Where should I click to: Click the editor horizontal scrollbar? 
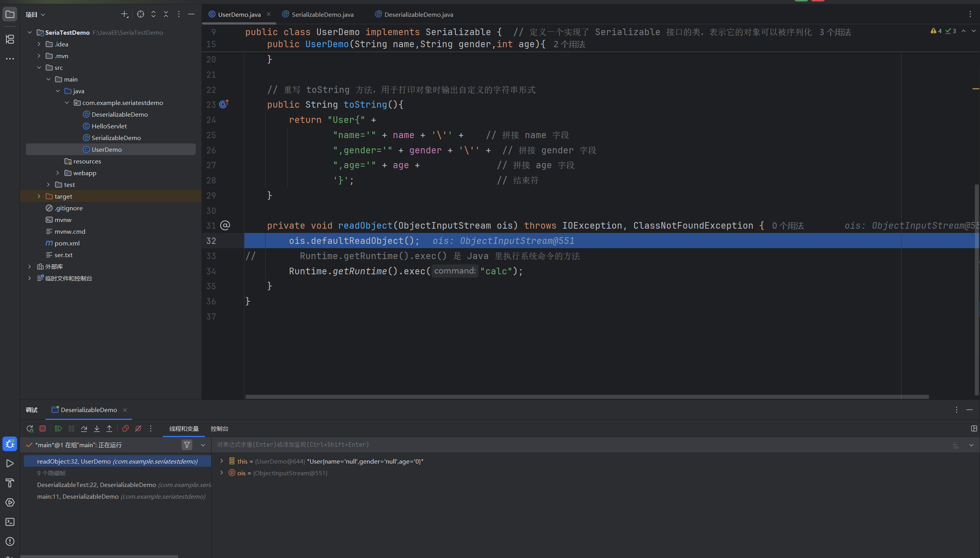pyautogui.click(x=586, y=396)
